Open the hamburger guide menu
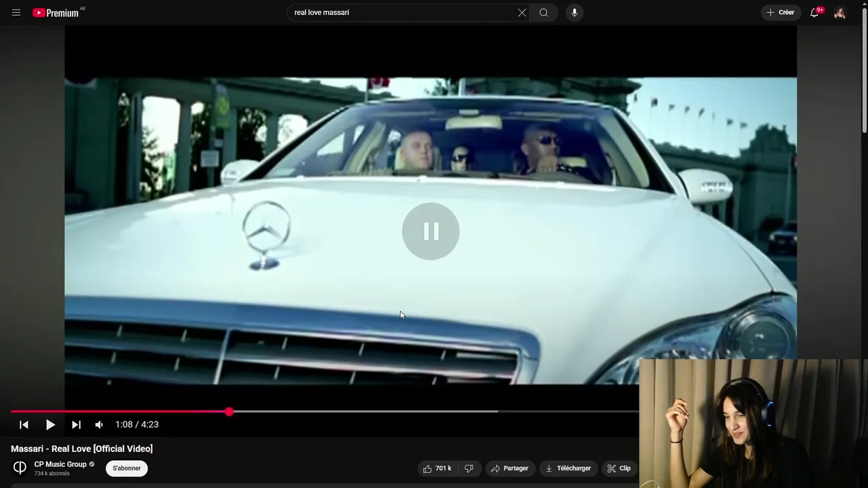Viewport: 868px width, 488px height. coord(16,12)
